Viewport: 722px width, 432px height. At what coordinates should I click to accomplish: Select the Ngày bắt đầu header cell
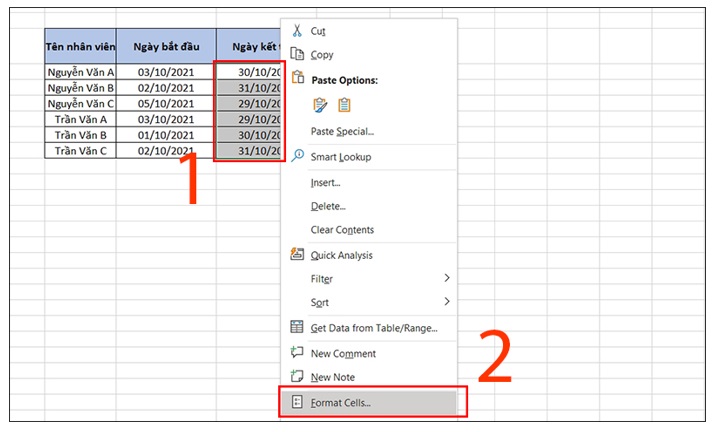[165, 46]
